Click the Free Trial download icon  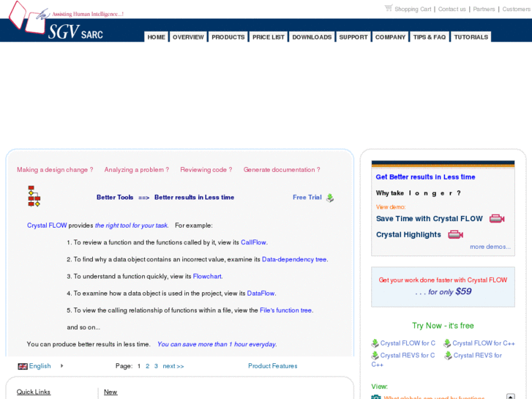(x=330, y=198)
